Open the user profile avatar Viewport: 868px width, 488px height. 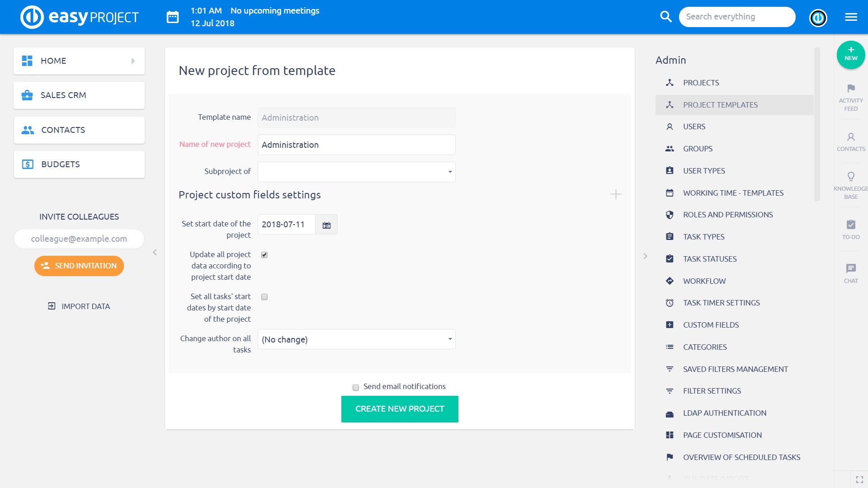(818, 18)
